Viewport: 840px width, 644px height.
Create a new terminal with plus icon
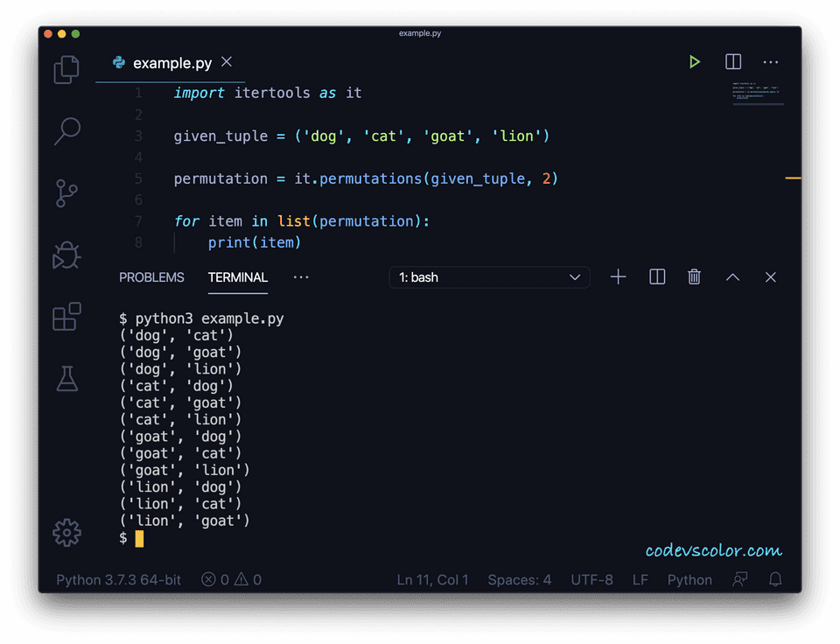coord(618,277)
